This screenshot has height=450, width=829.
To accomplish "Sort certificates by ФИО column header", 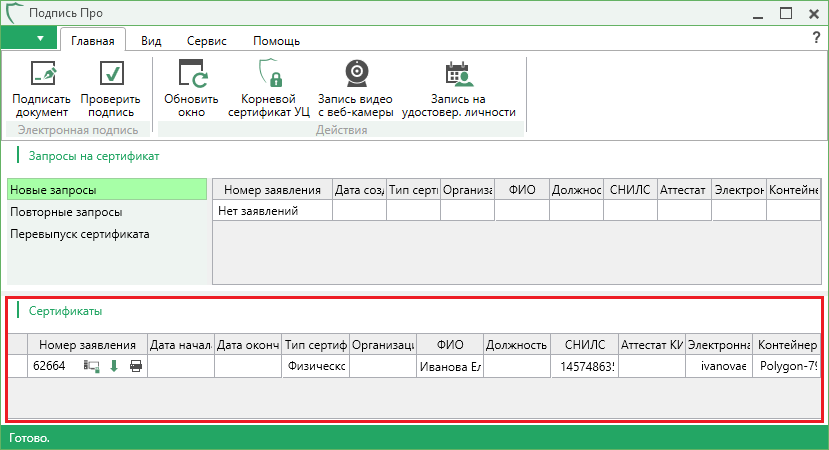I will coord(450,345).
